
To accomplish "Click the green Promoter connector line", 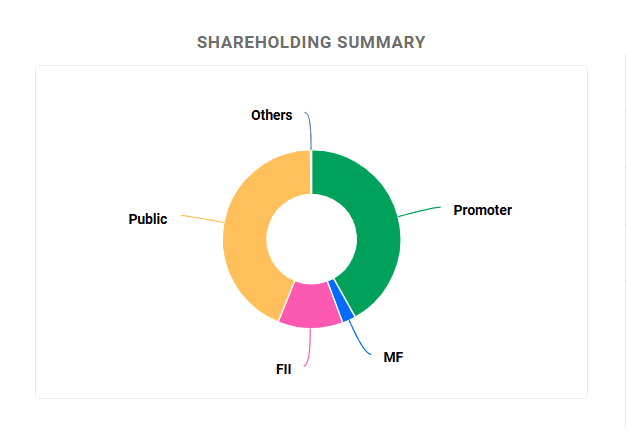I will tap(420, 211).
